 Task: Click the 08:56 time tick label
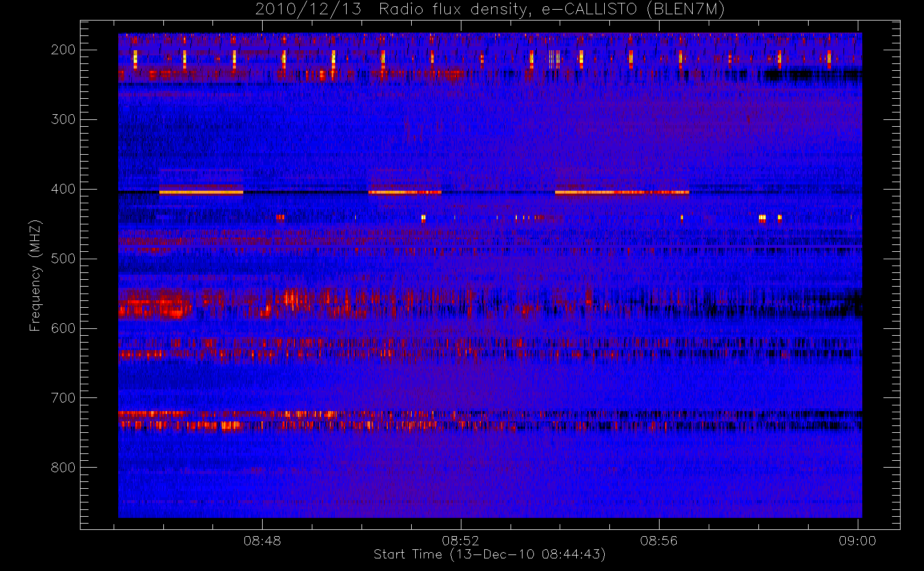tap(659, 541)
